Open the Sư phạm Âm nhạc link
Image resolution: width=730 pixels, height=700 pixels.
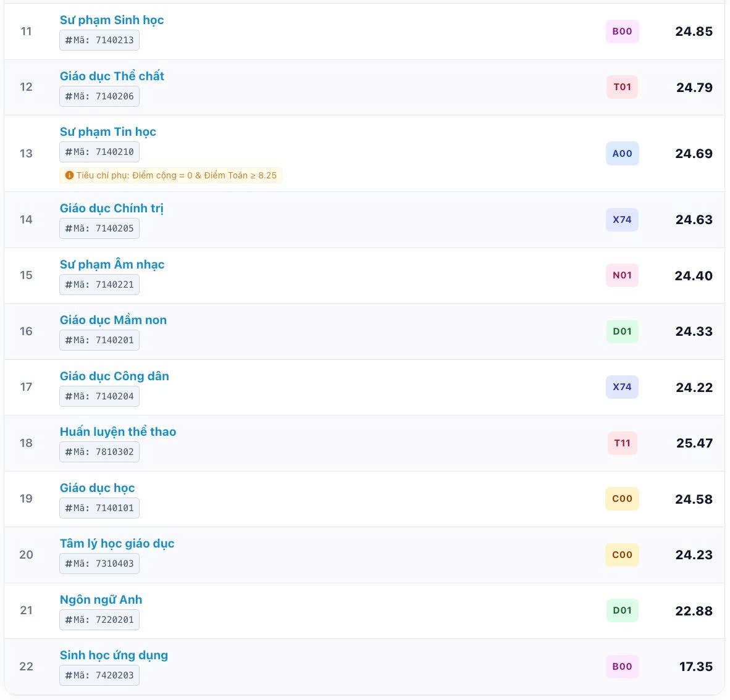(x=112, y=264)
